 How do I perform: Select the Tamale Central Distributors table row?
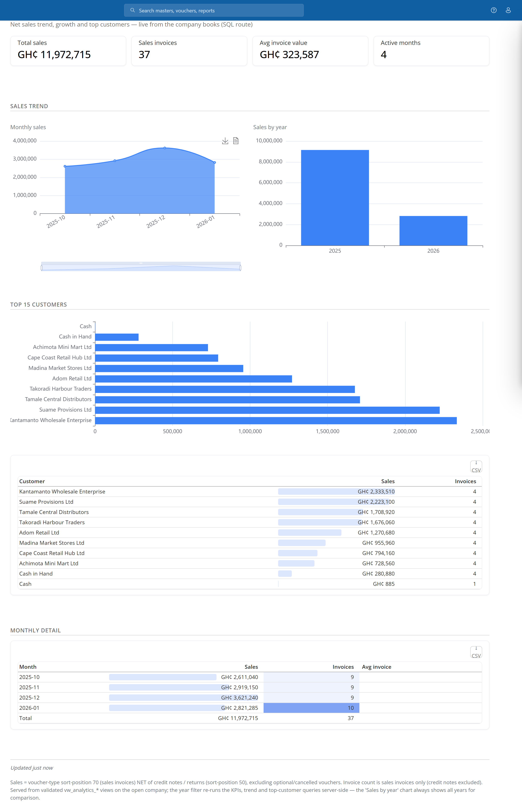[x=250, y=512]
